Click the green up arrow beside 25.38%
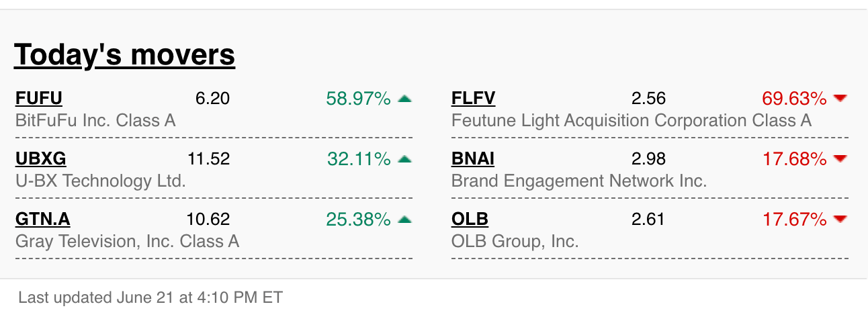The height and width of the screenshot is (329, 868). click(404, 220)
